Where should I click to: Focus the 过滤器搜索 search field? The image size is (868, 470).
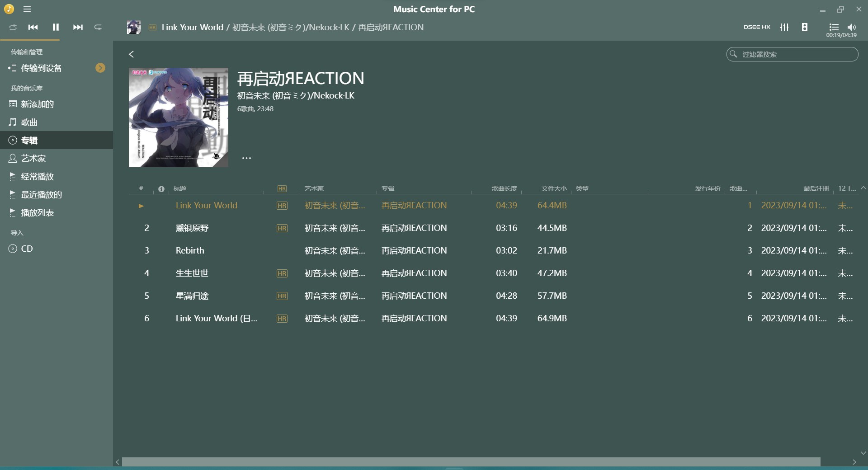pos(792,54)
